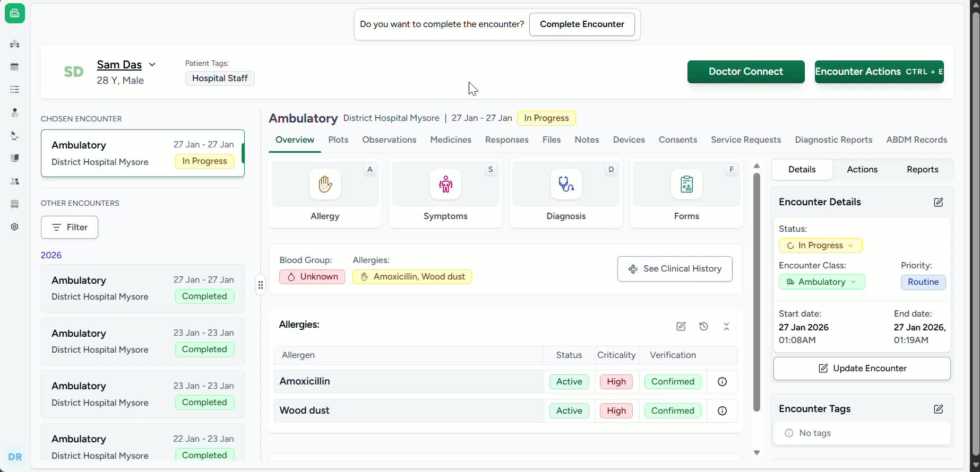Open the microscope lab icon in sidebar
Viewport: 980px width, 472px height.
click(15, 136)
